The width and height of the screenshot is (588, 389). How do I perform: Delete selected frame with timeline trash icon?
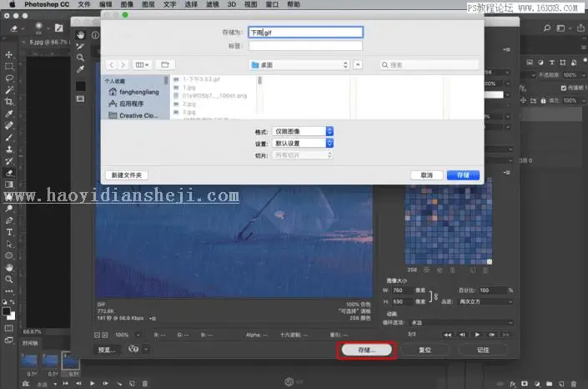145,383
